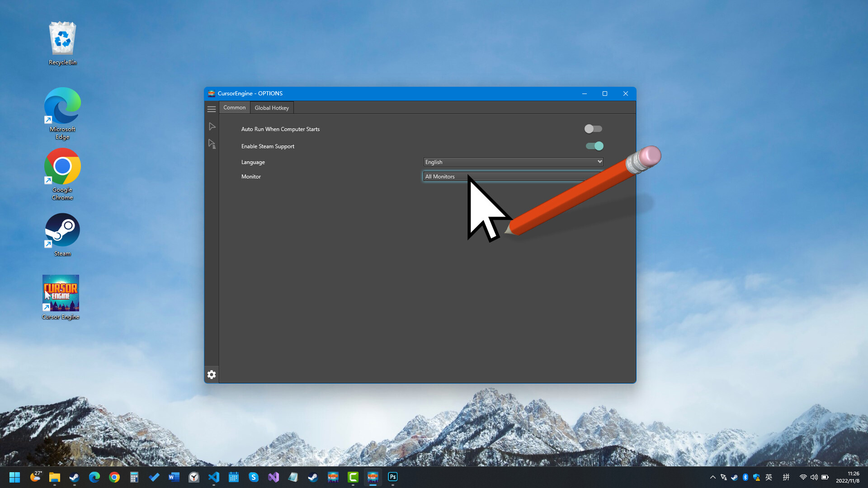Open the Language dropdown
Viewport: 868px width, 488px height.
[513, 161]
